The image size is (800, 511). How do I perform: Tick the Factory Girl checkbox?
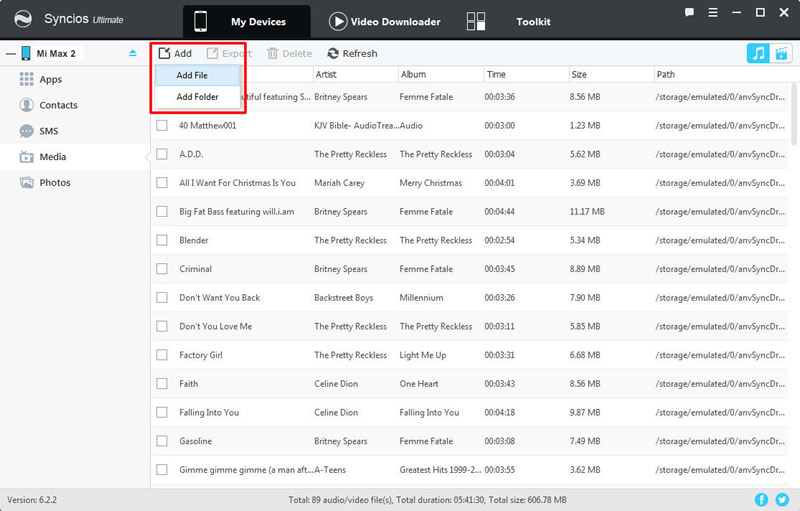point(162,355)
